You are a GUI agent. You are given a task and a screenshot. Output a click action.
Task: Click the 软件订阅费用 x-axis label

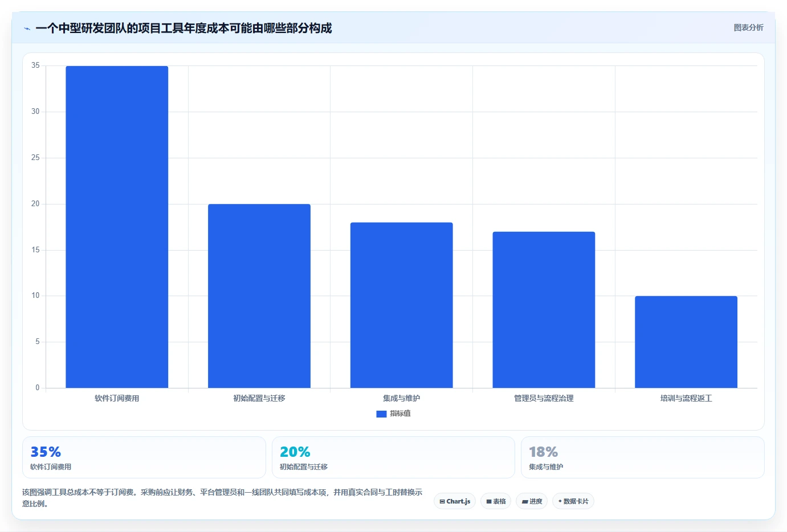117,398
